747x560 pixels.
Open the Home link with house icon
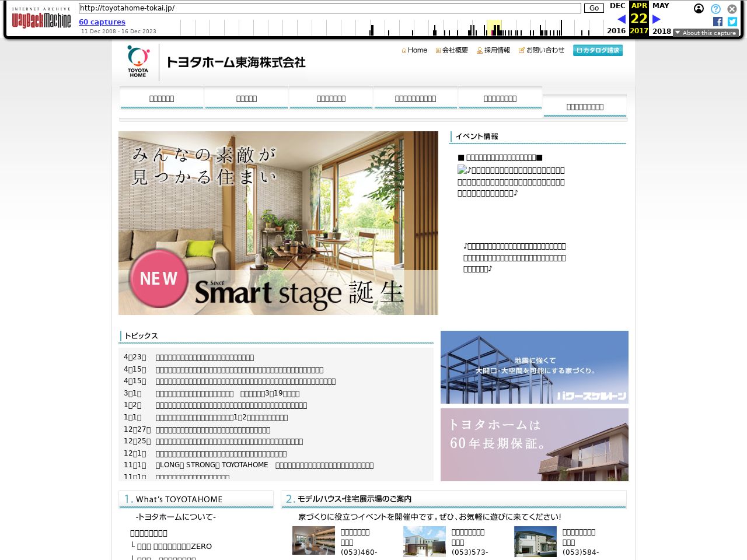point(414,50)
